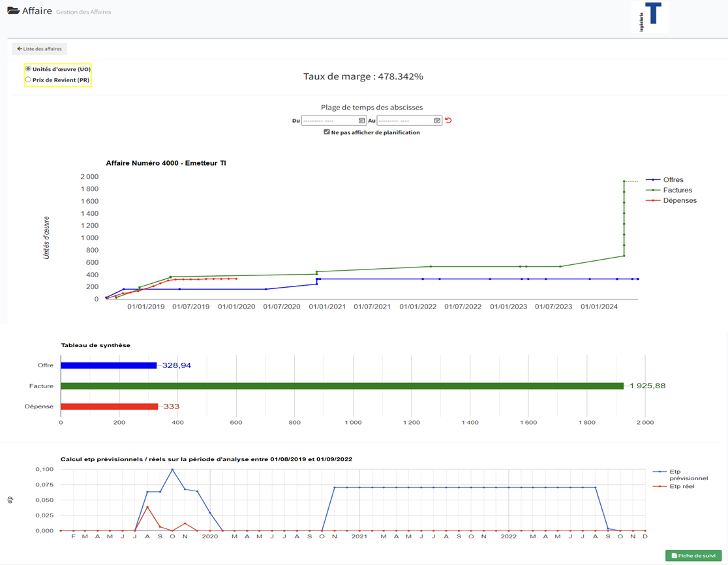This screenshot has width=728, height=565.
Task: Open the Fiche de suivi button
Action: pos(693,555)
